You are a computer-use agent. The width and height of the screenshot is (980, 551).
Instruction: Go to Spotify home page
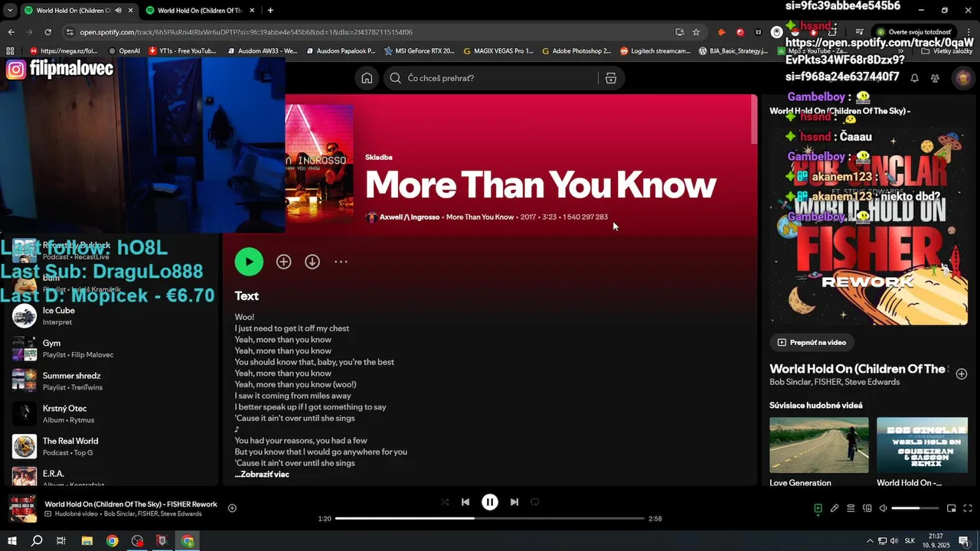point(367,78)
